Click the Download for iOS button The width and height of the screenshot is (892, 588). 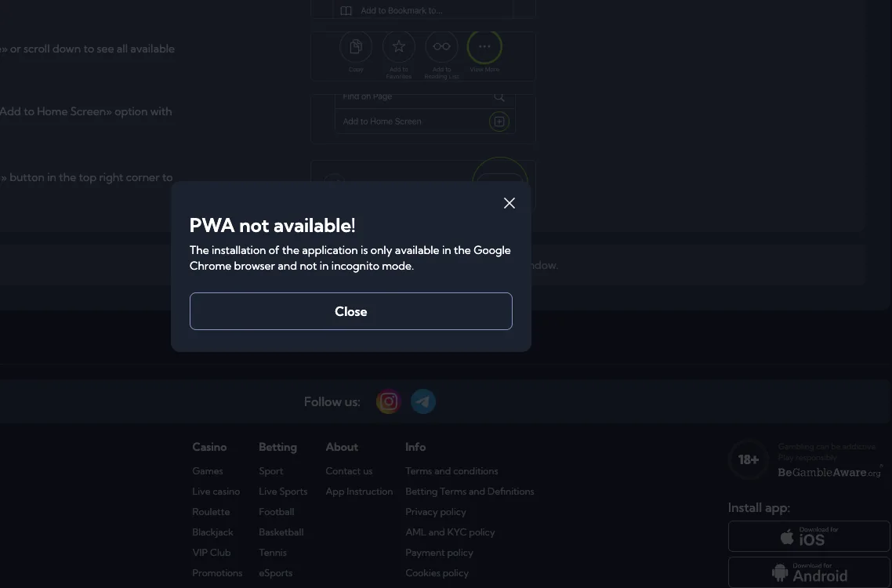click(809, 536)
